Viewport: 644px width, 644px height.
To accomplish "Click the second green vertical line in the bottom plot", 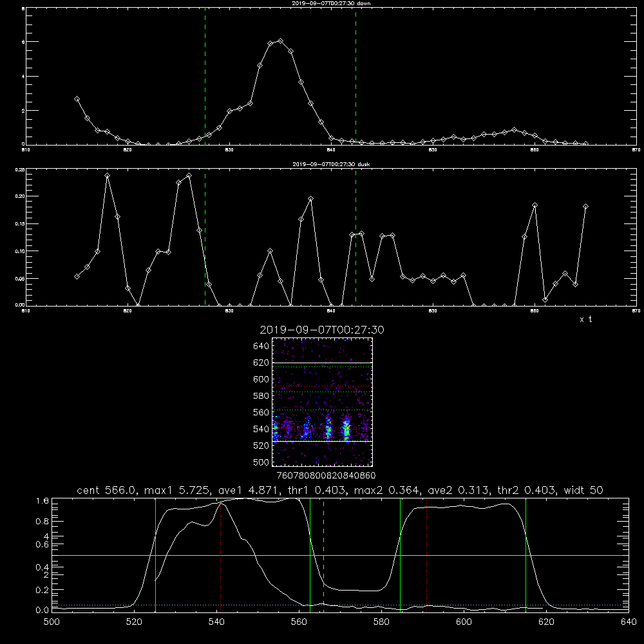I will pos(310,554).
